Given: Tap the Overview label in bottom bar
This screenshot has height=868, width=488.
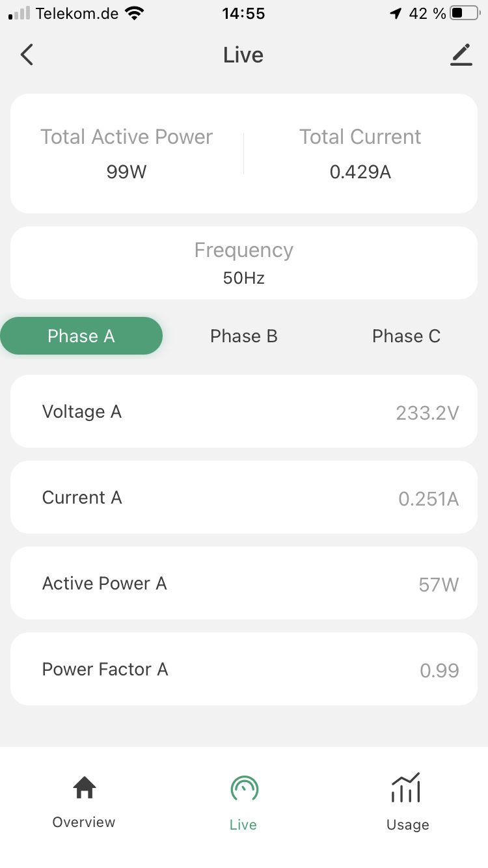Looking at the screenshot, I should coord(84,822).
